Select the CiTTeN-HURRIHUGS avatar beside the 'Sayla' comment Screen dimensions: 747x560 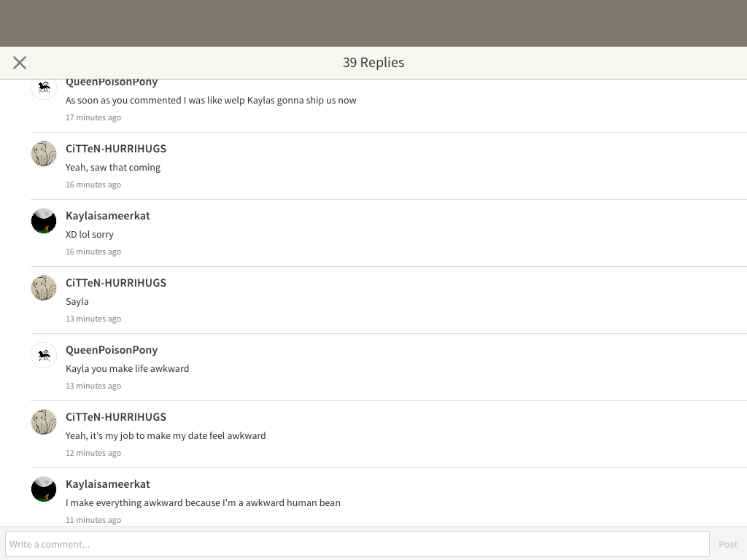point(44,288)
